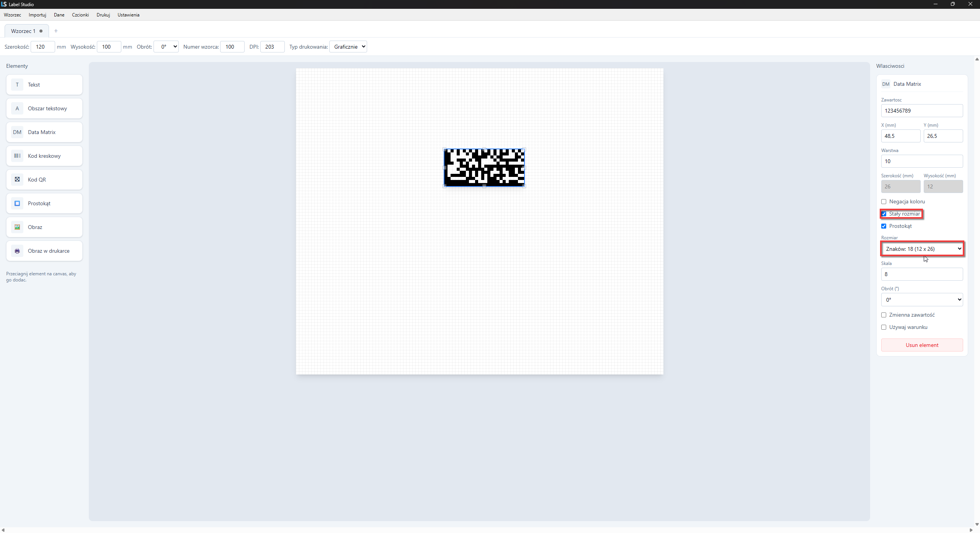Select the Prostokąt rectangle element icon
This screenshot has width=980, height=533.
click(17, 203)
